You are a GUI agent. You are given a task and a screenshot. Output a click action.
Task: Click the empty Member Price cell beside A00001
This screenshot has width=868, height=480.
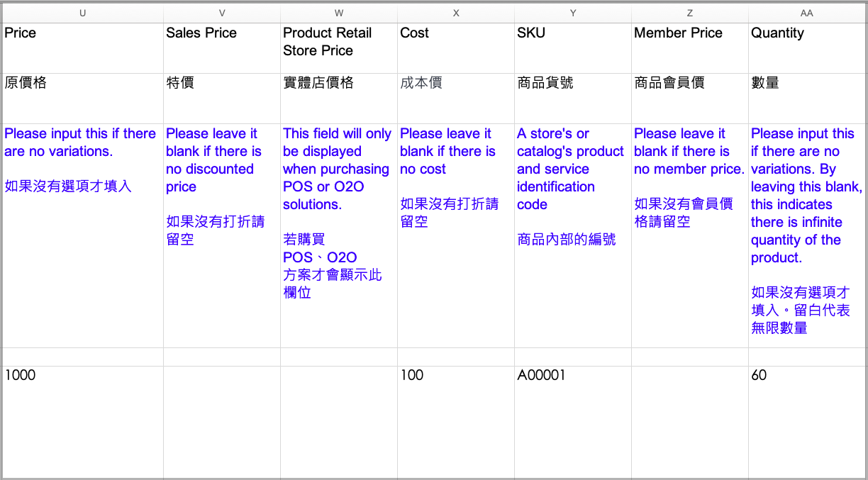(690, 422)
